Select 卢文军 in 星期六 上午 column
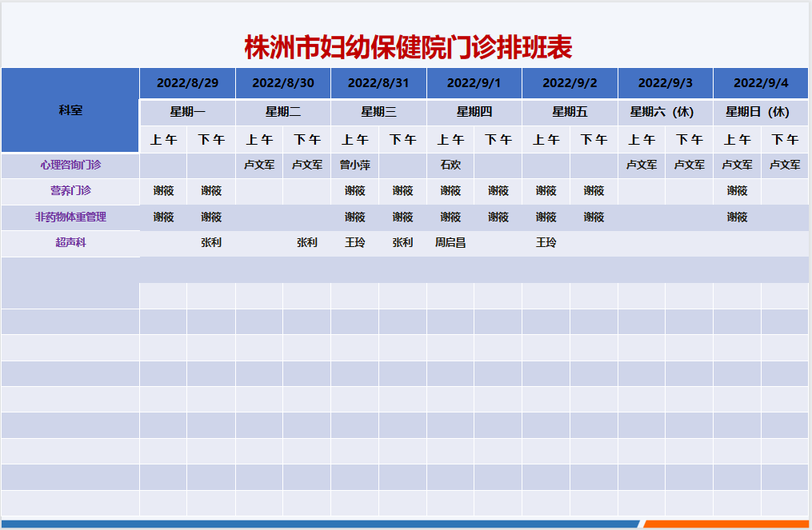Image resolution: width=812 pixels, height=530 pixels. pyautogui.click(x=642, y=165)
